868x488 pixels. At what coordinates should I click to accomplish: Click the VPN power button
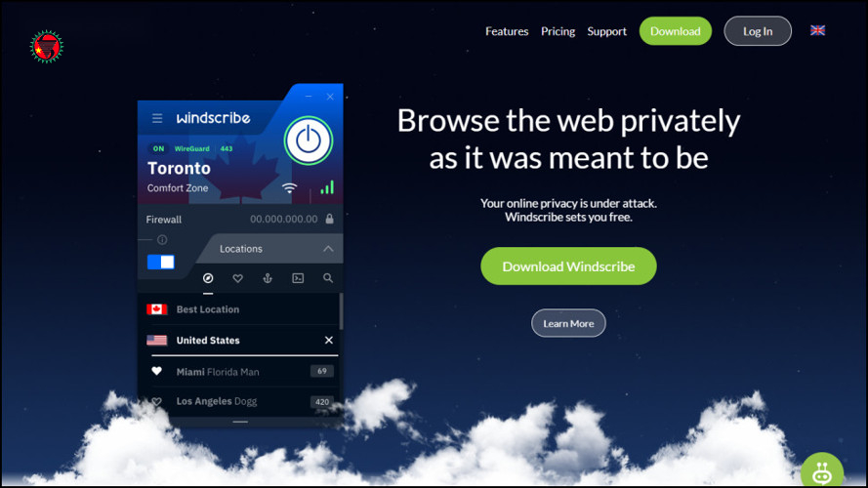coord(309,140)
